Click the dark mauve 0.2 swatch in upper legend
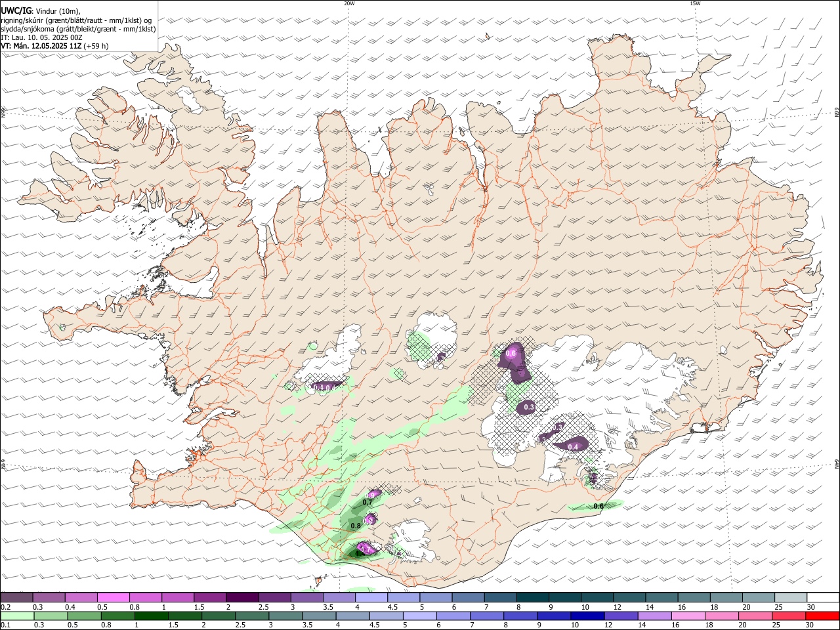The height and width of the screenshot is (630, 840). point(16,597)
